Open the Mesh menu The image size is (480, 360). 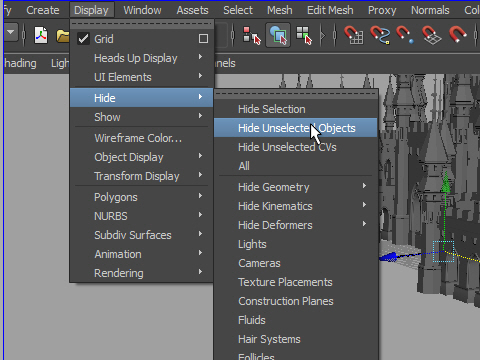[x=280, y=10]
